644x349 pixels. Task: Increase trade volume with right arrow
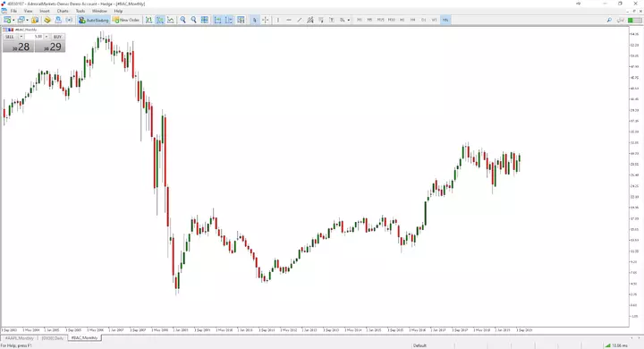[x=47, y=37]
